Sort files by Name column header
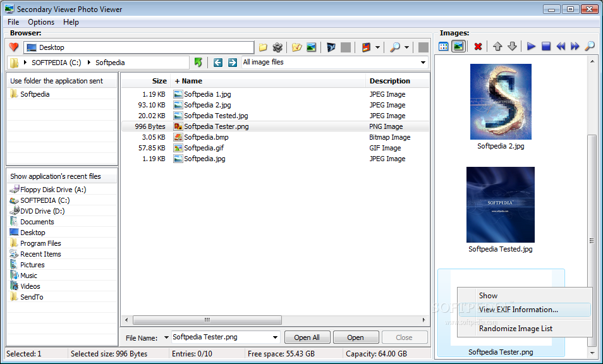 pos(267,81)
